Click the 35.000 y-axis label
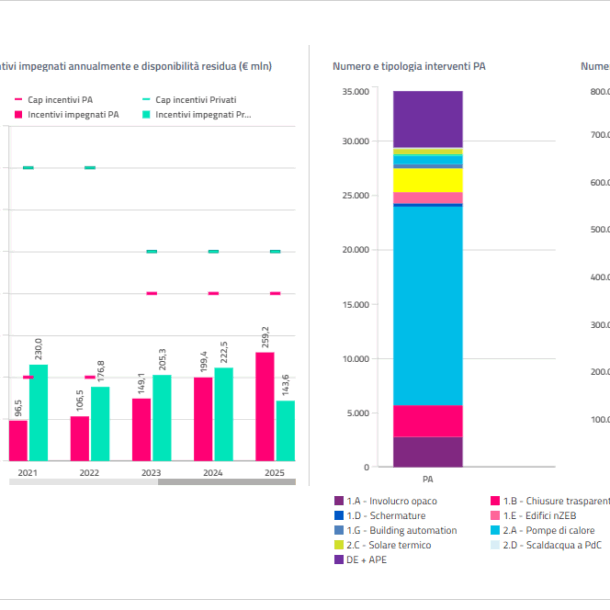Screen dimensions: 610x610 [x=356, y=92]
